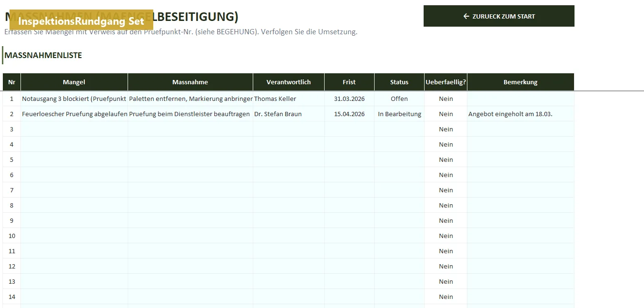Viewport: 644px width, 308px height.
Task: Click the Dr. Stefan Braun cell
Action: (x=288, y=114)
